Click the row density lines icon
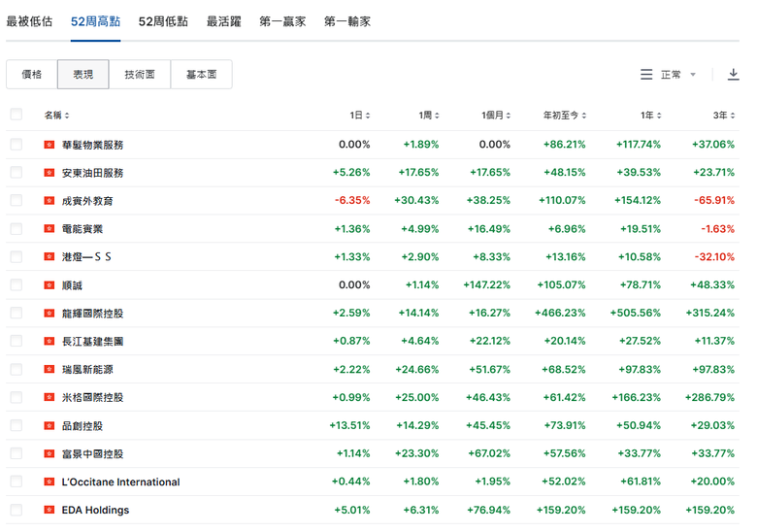 pyautogui.click(x=646, y=75)
